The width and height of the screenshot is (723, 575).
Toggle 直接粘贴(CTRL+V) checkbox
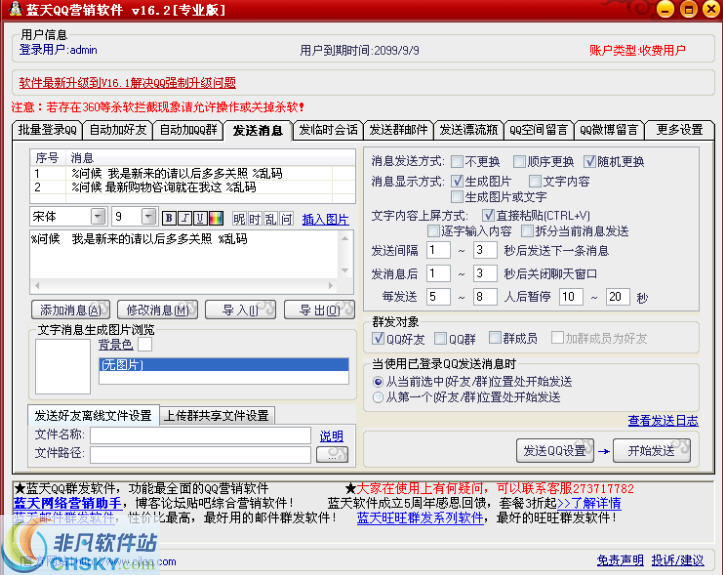pos(488,215)
